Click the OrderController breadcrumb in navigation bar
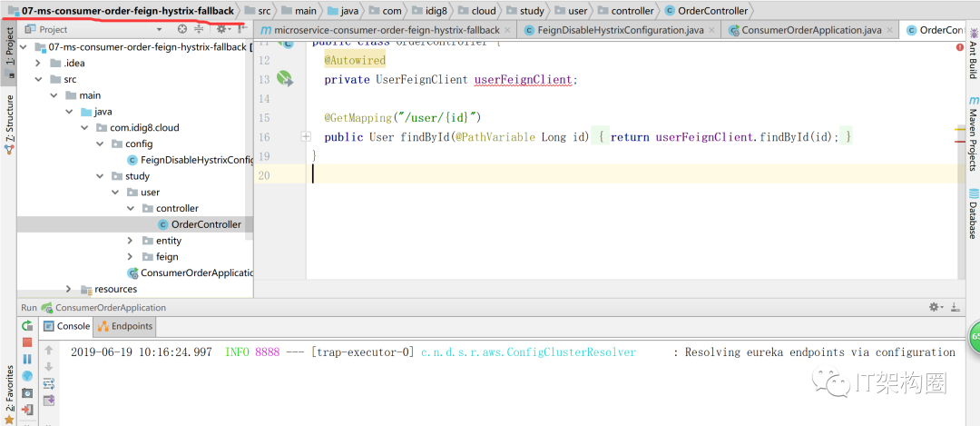Image resolution: width=980 pixels, height=426 pixels. 706,11
